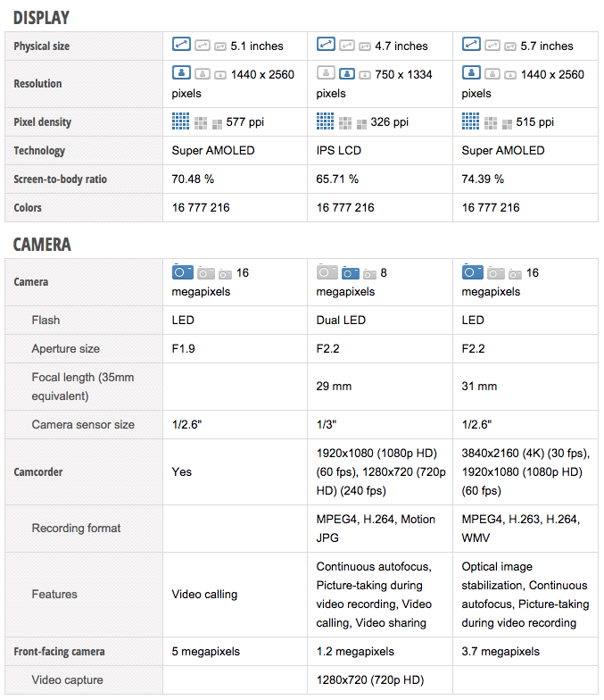Select the small gray size icon before 5.7 inches
The width and height of the screenshot is (604, 700).
point(510,46)
